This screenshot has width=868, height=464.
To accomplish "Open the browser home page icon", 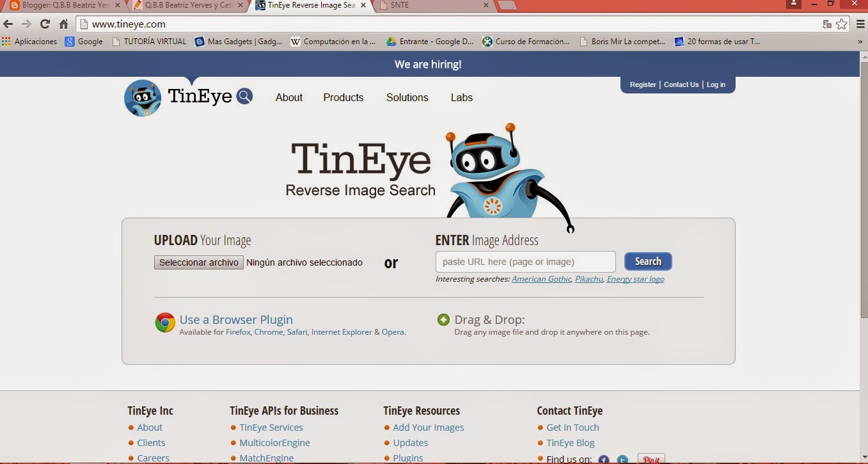I will pyautogui.click(x=63, y=24).
